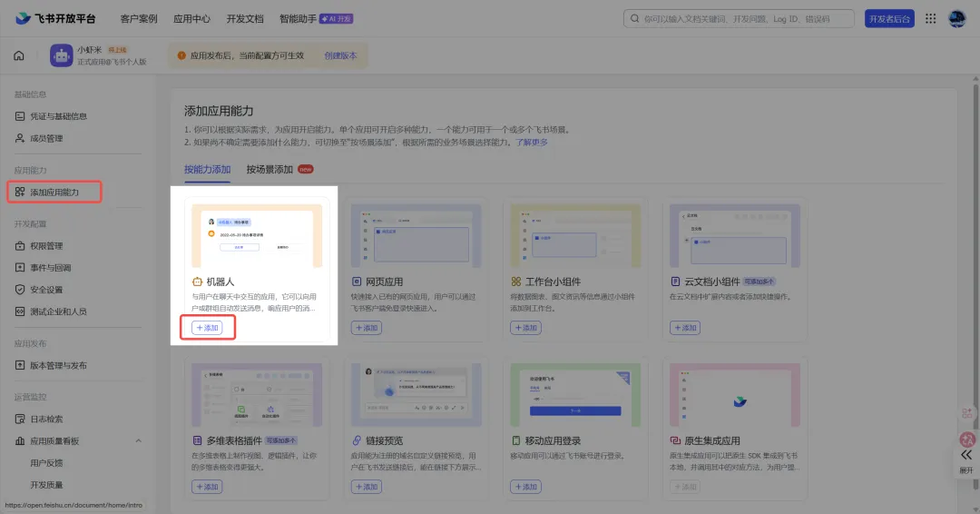Click the 移动应用登录 card preview image

[x=575, y=395]
